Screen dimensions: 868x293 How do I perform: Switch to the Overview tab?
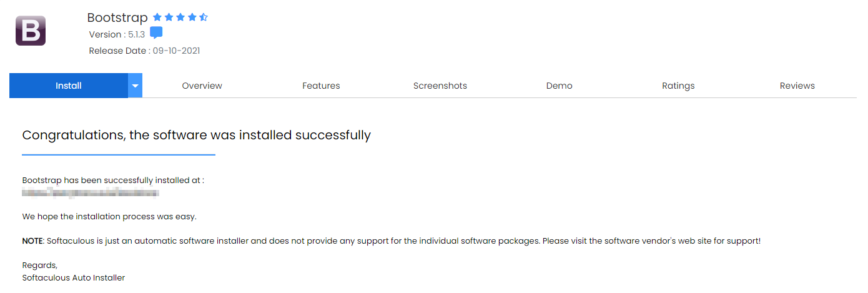point(202,86)
